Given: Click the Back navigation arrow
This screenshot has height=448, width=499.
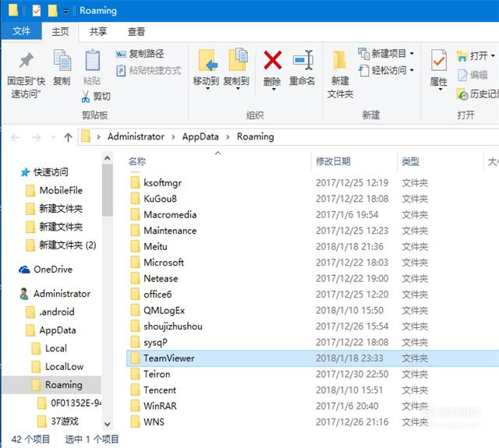Looking at the screenshot, I should tap(15, 137).
